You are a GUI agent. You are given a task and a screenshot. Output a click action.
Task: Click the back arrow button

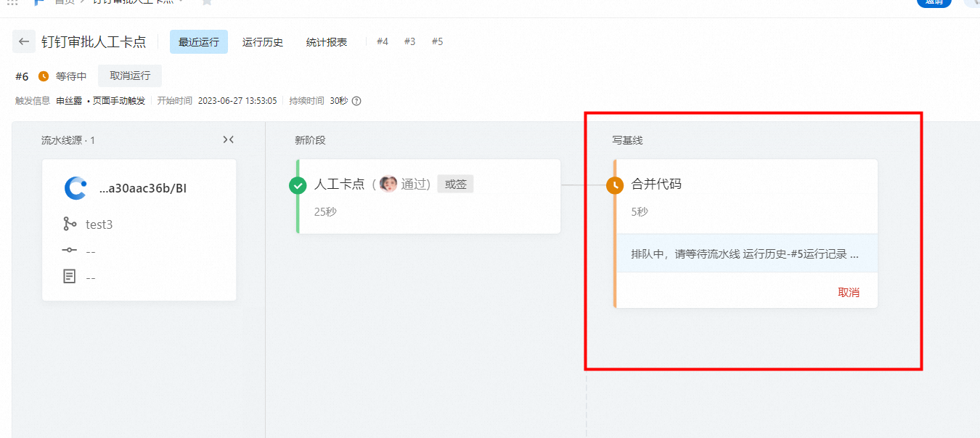coord(24,41)
